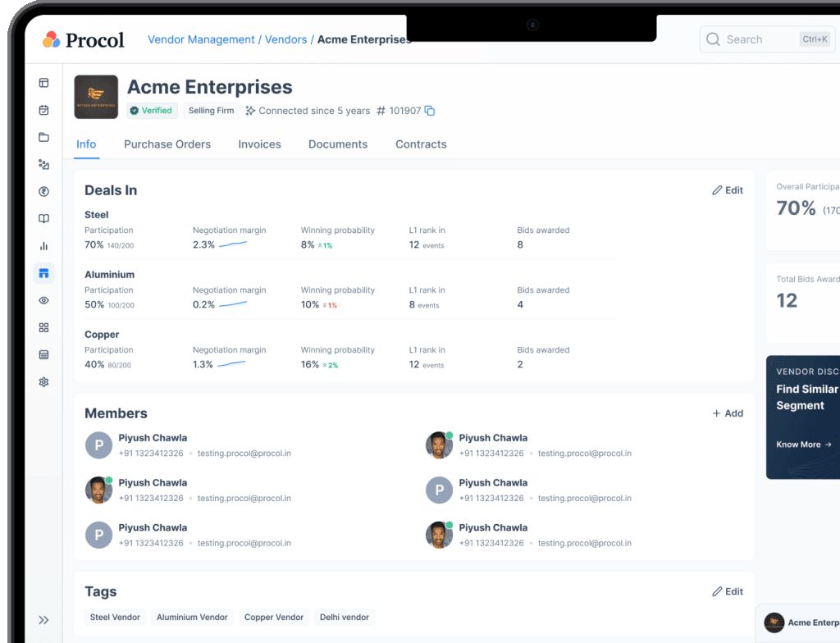Edit the Deals In section
Screen dimensions: 840x643
pyautogui.click(x=728, y=190)
